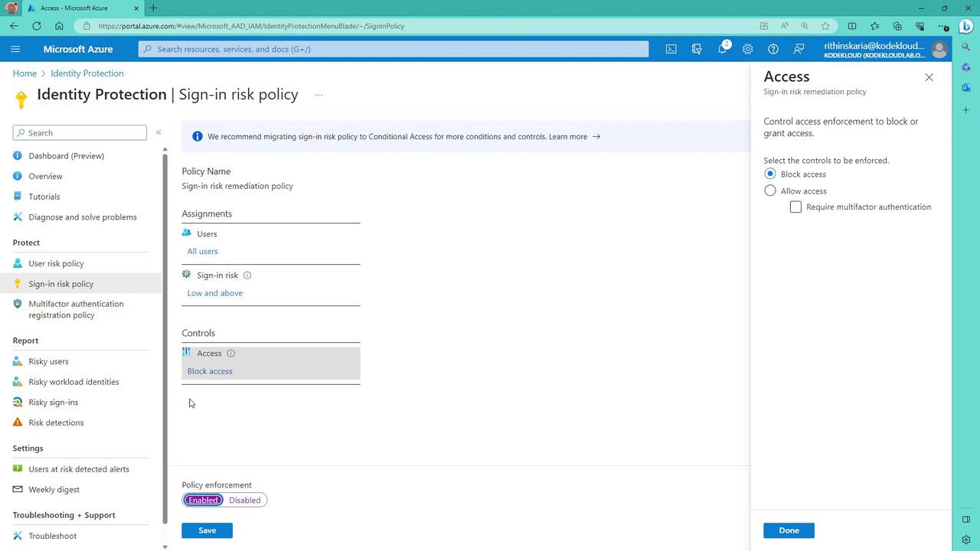Follow the Learn more link in banner
This screenshot has width=980, height=551.
pyautogui.click(x=574, y=137)
